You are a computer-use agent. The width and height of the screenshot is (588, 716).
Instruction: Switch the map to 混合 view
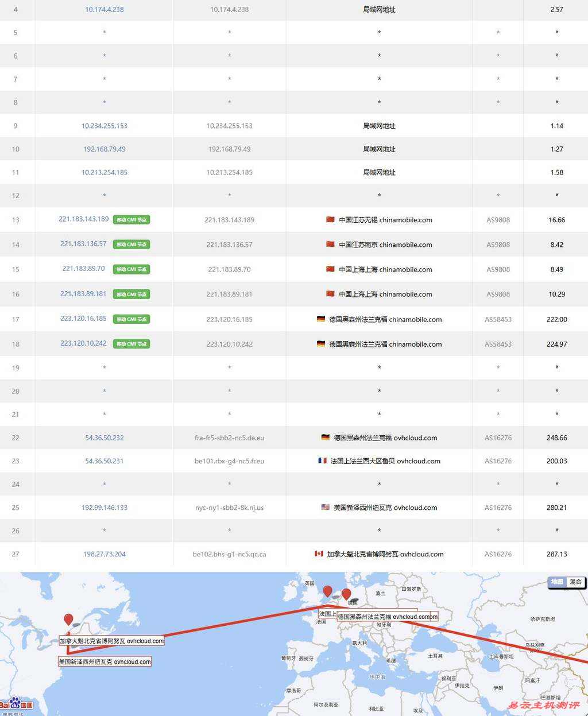(x=575, y=582)
